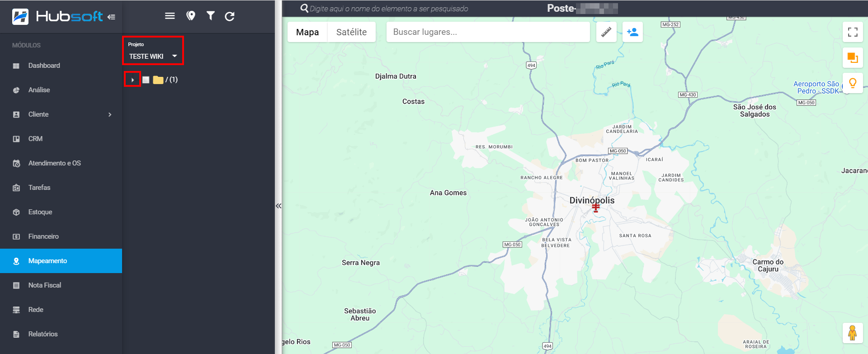Collapse the Hubsoft sidebar with arrow icon
The height and width of the screenshot is (354, 868).
click(111, 17)
